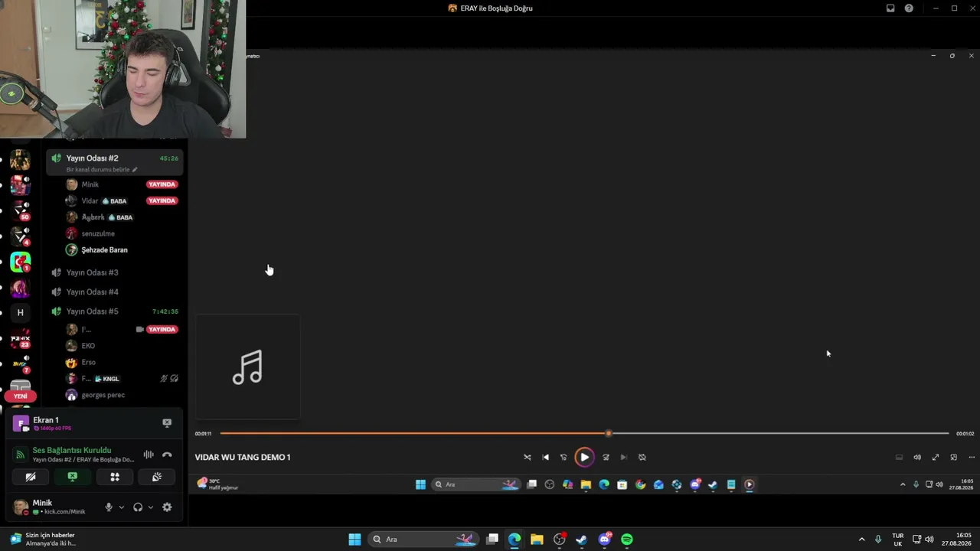
Task: Toggle repeat mode in media player
Action: click(642, 457)
